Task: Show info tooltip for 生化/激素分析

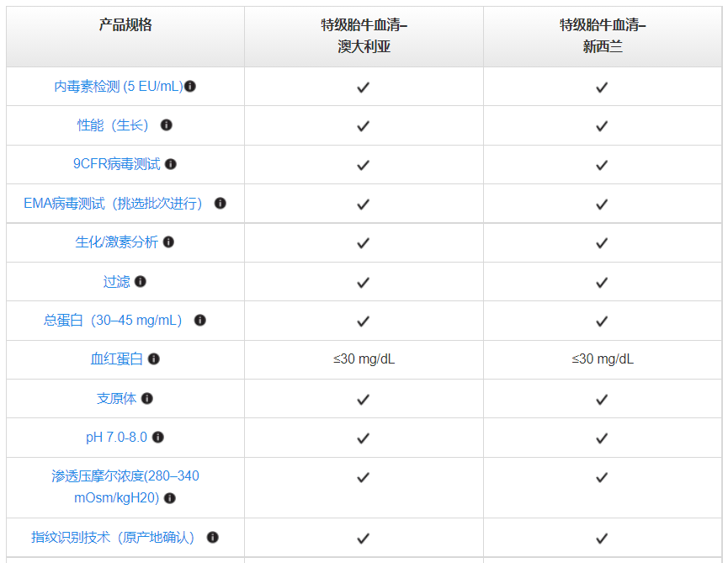Action: (x=168, y=242)
